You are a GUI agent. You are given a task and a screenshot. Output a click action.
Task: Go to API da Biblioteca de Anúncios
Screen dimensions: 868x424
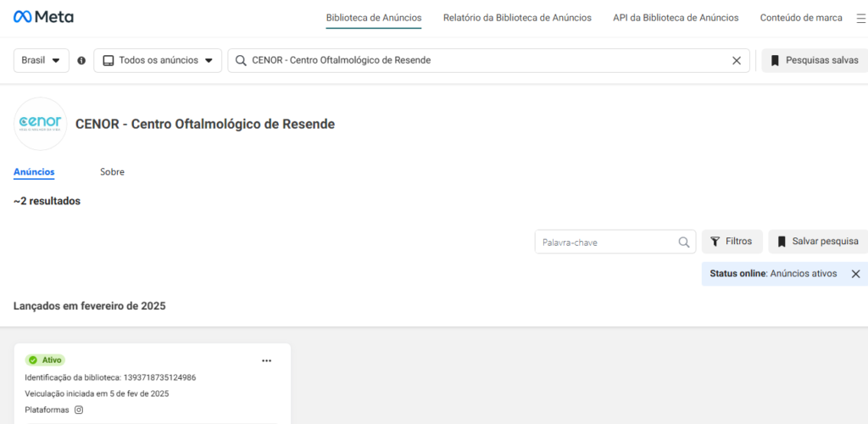(x=676, y=18)
